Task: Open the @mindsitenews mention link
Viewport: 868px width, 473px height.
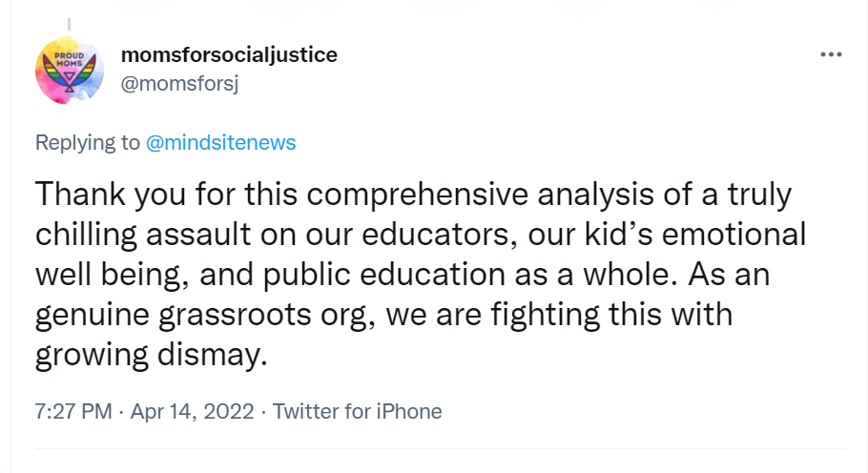Action: [220, 143]
